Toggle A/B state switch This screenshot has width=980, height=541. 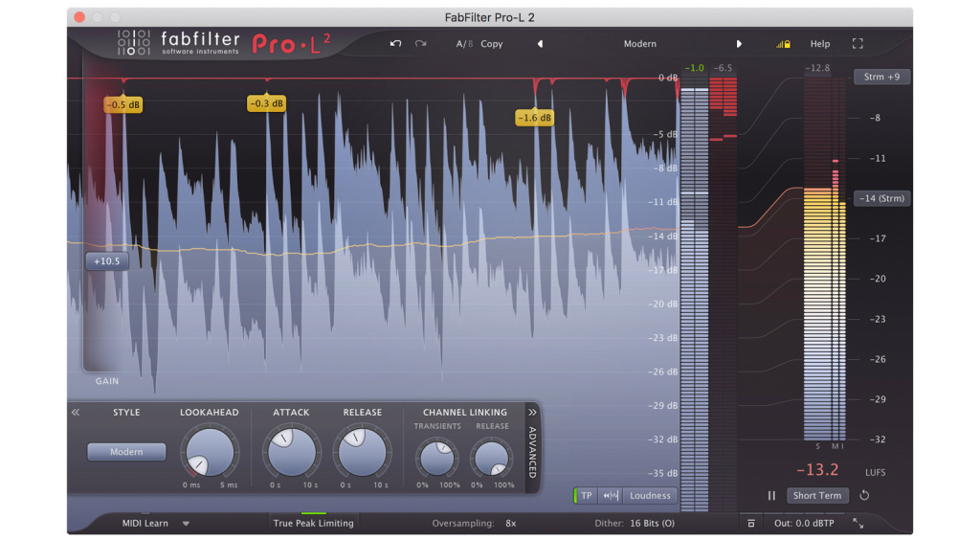tap(464, 44)
